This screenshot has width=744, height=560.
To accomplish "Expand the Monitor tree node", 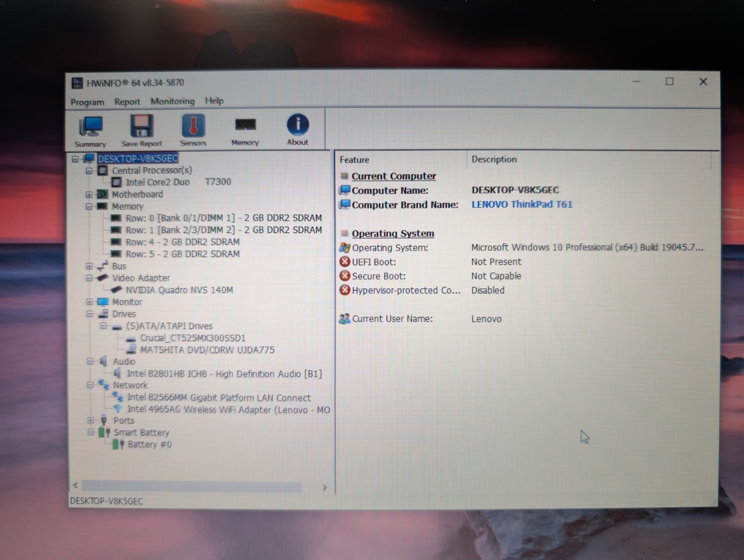I will pyautogui.click(x=89, y=302).
